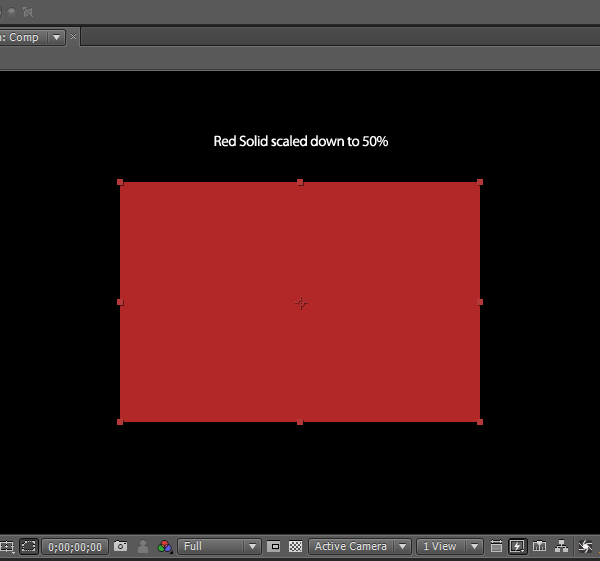
Task: Open Show Channel and Color Management settings
Action: (165, 546)
